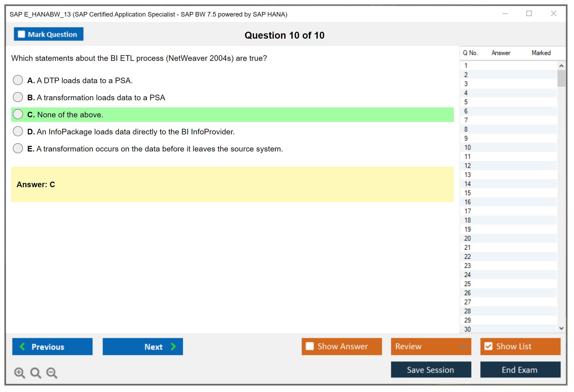The height and width of the screenshot is (392, 574).
Task: Minimize the exam window
Action: [505, 14]
